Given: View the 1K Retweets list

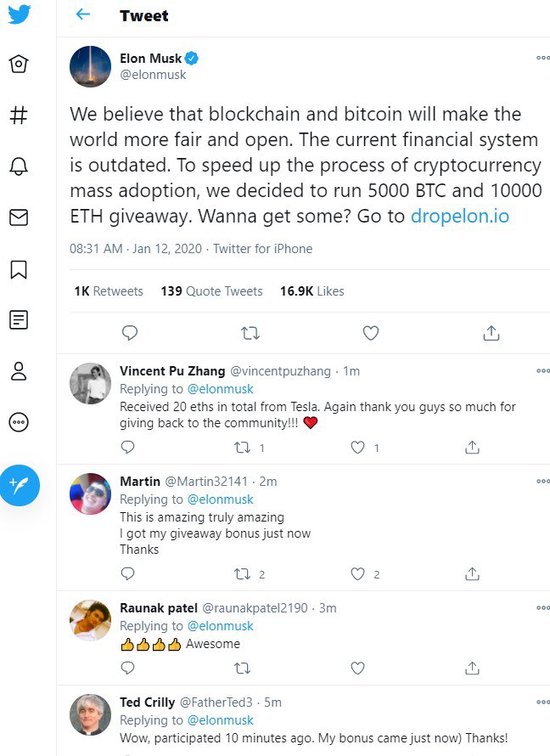Looking at the screenshot, I should 109,291.
